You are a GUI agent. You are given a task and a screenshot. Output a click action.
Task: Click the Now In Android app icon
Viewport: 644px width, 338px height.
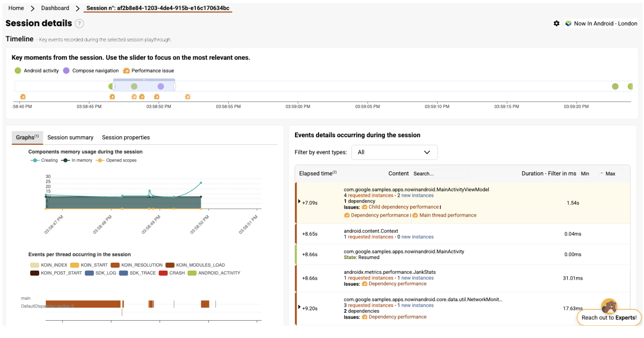(568, 23)
